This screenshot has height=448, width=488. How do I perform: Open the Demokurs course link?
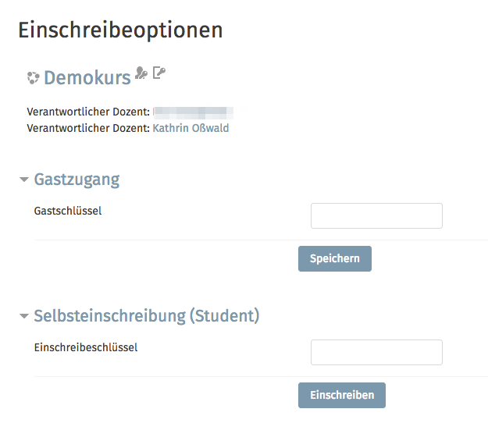87,77
